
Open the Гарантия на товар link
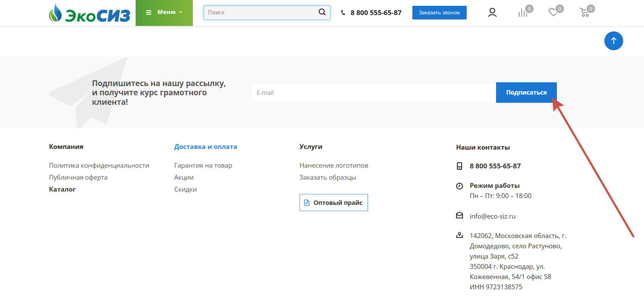203,165
